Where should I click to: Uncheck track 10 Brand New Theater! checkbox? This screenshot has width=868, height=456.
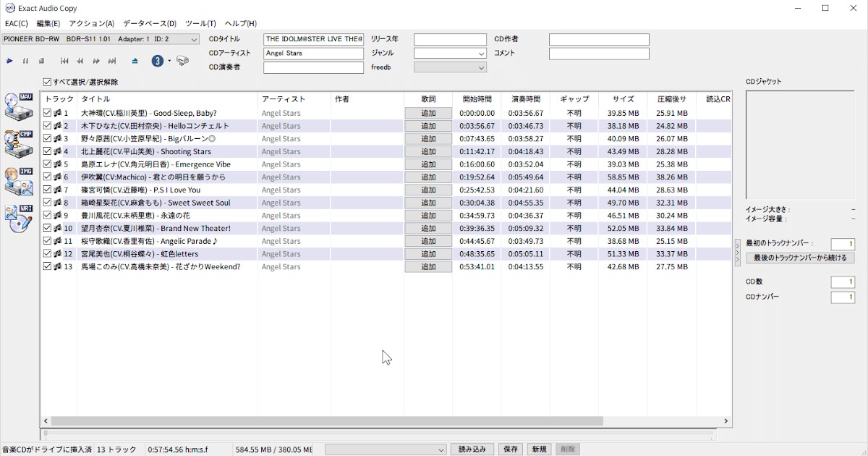pyautogui.click(x=48, y=228)
